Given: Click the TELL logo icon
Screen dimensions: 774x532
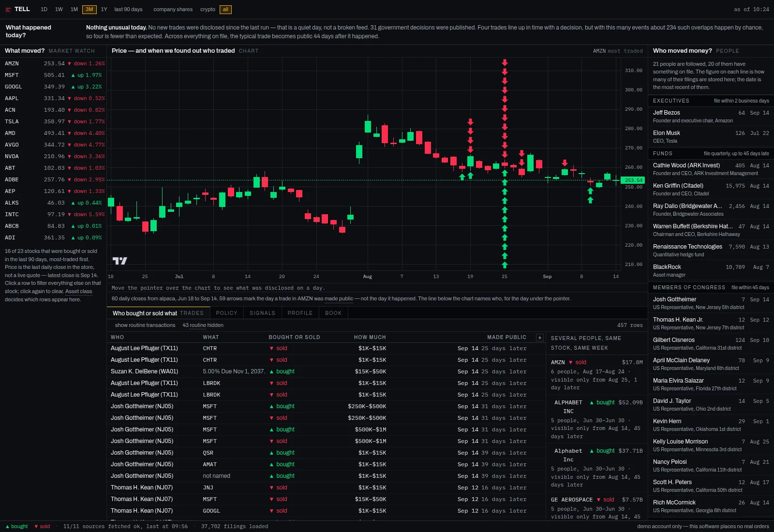Looking at the screenshot, I should click(8, 10).
